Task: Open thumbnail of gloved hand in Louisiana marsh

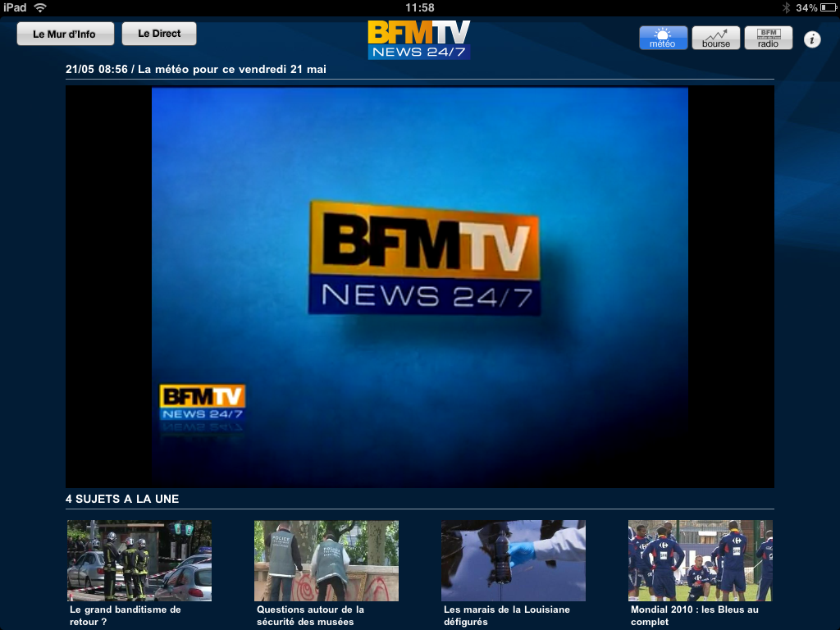Action: tap(514, 560)
